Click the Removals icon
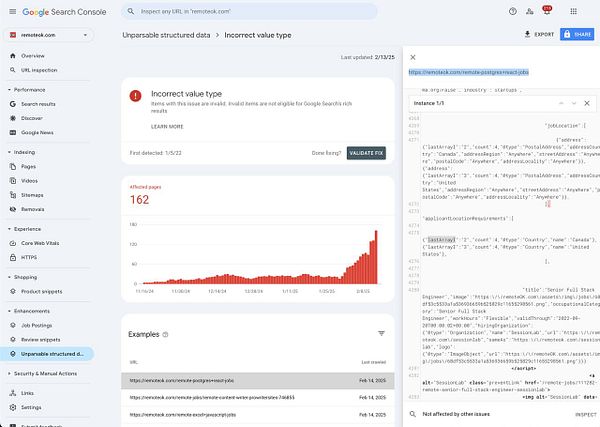The width and height of the screenshot is (600, 427). point(13,209)
